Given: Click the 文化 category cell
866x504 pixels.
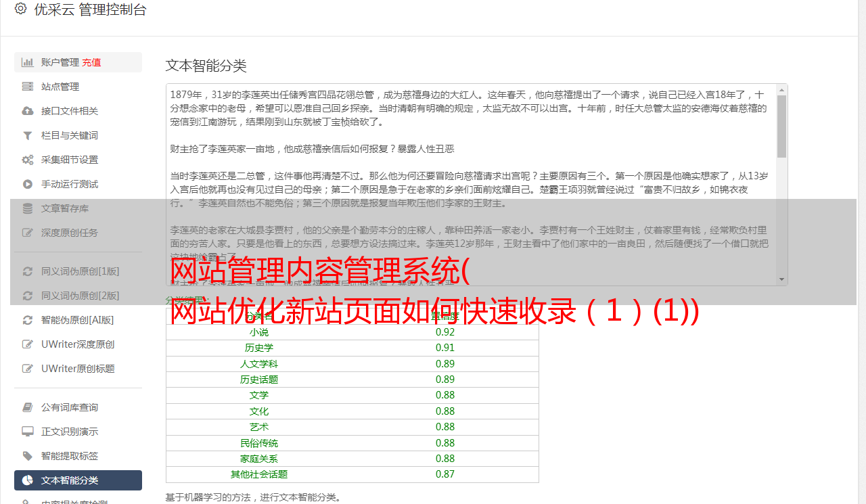Looking at the screenshot, I should 259,411.
